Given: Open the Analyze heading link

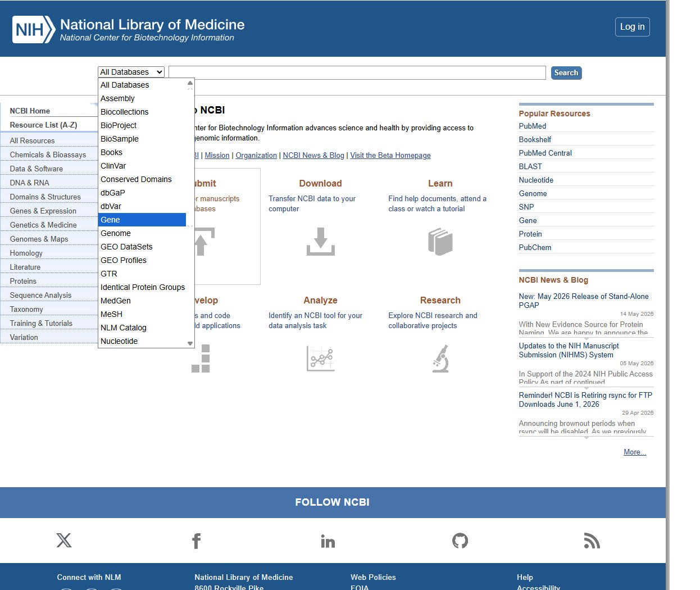Looking at the screenshot, I should point(320,300).
